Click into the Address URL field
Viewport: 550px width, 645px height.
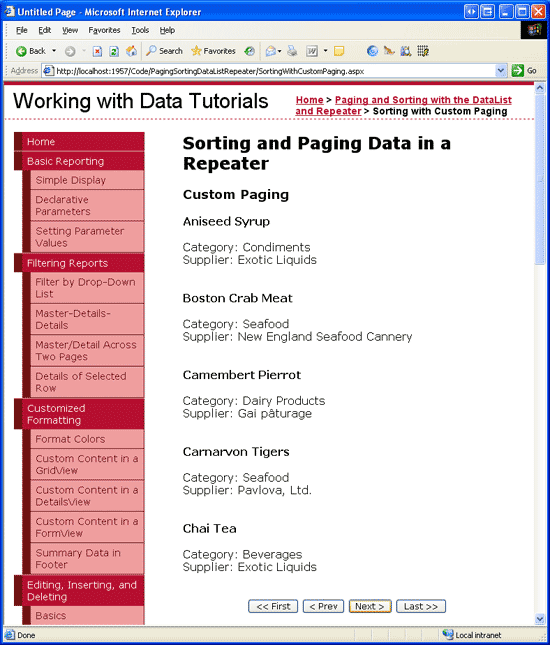click(274, 71)
